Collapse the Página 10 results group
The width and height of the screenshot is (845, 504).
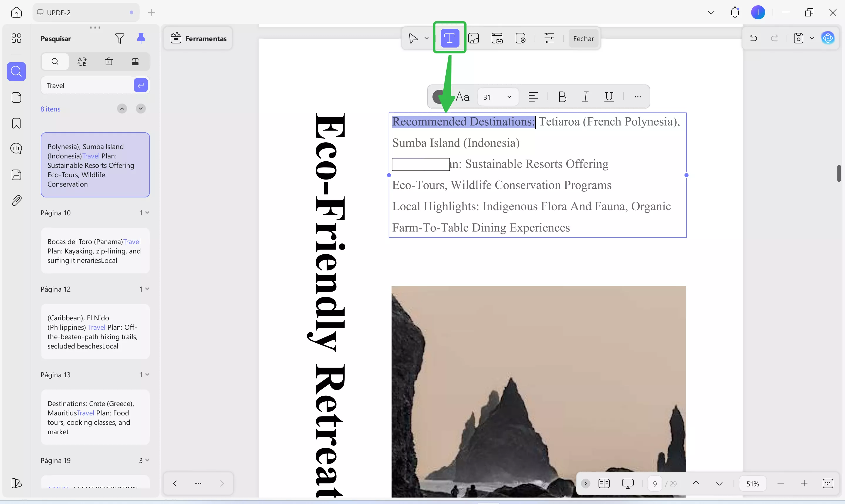[146, 213]
